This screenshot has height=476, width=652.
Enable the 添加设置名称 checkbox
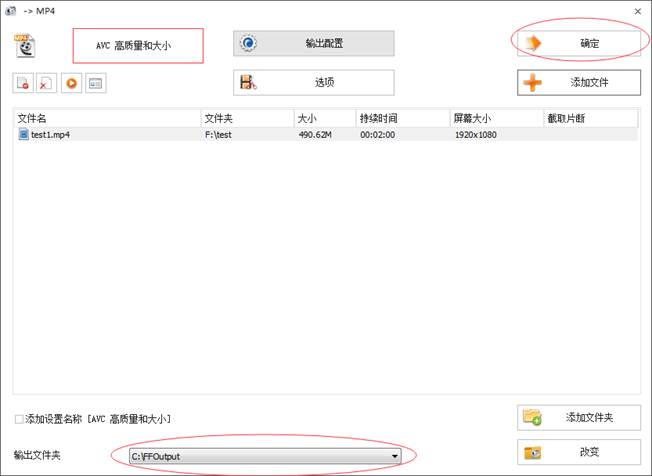[x=19, y=419]
